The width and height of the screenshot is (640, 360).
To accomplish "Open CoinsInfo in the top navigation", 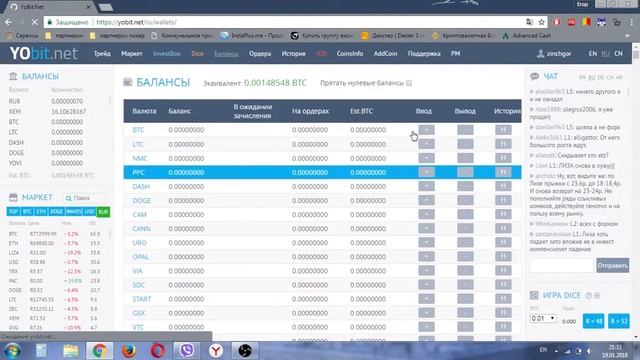I will (x=350, y=53).
